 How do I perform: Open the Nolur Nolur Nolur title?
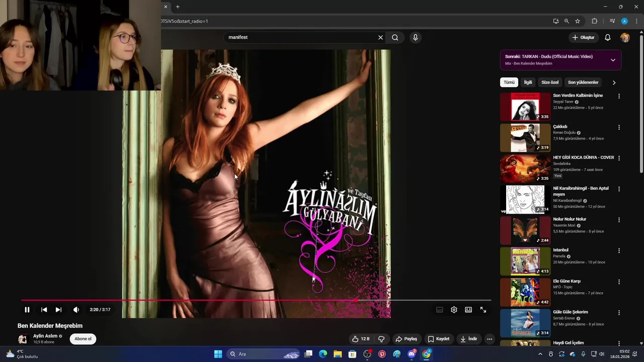[x=570, y=219]
